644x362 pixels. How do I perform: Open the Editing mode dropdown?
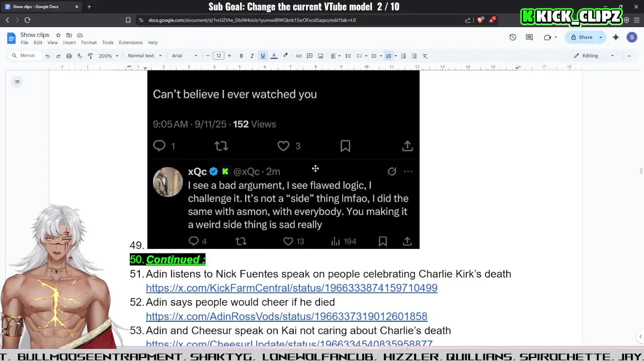coord(594,56)
